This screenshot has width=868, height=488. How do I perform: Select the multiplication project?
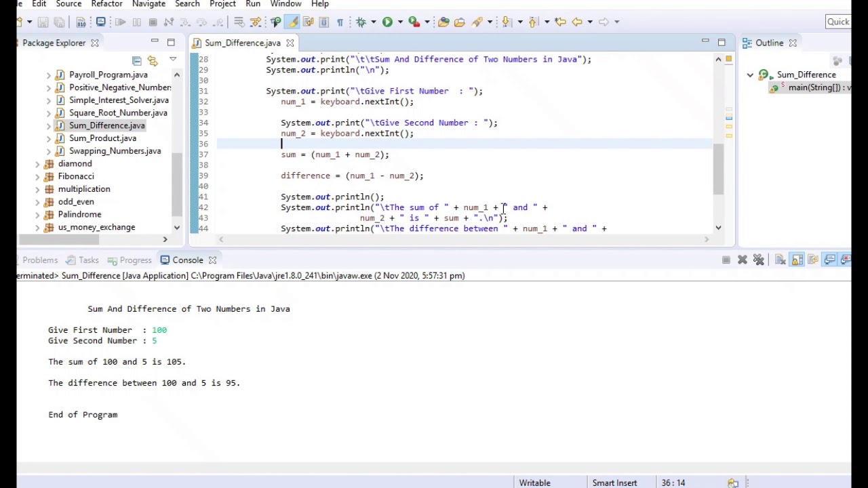pyautogui.click(x=84, y=189)
